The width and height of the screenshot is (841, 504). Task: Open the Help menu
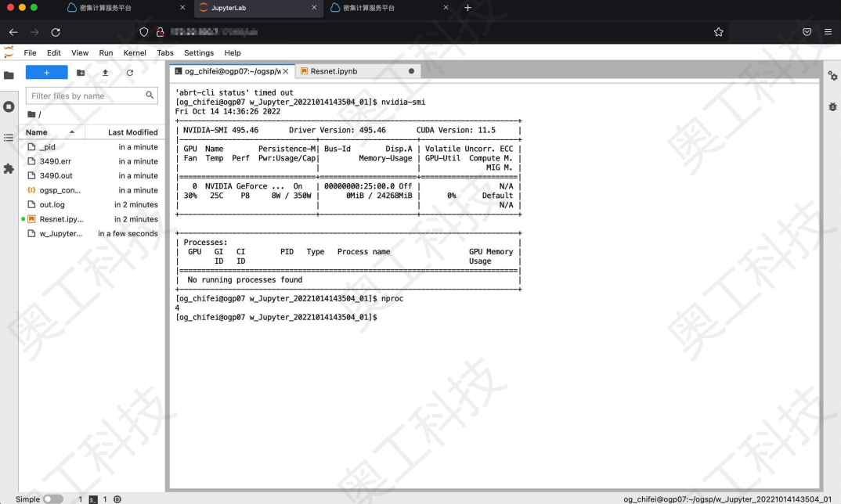[233, 52]
